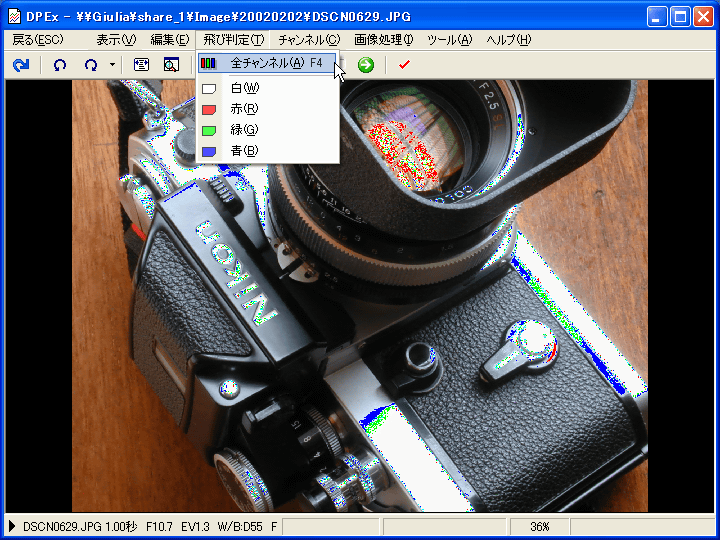The height and width of the screenshot is (540, 720).
Task: Open the 表示(V) menu
Action: tap(116, 40)
